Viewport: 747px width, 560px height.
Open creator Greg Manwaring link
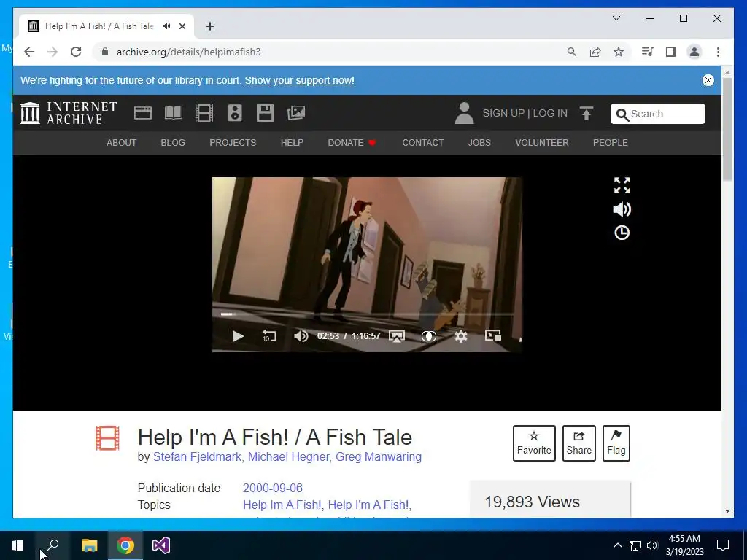point(379,456)
